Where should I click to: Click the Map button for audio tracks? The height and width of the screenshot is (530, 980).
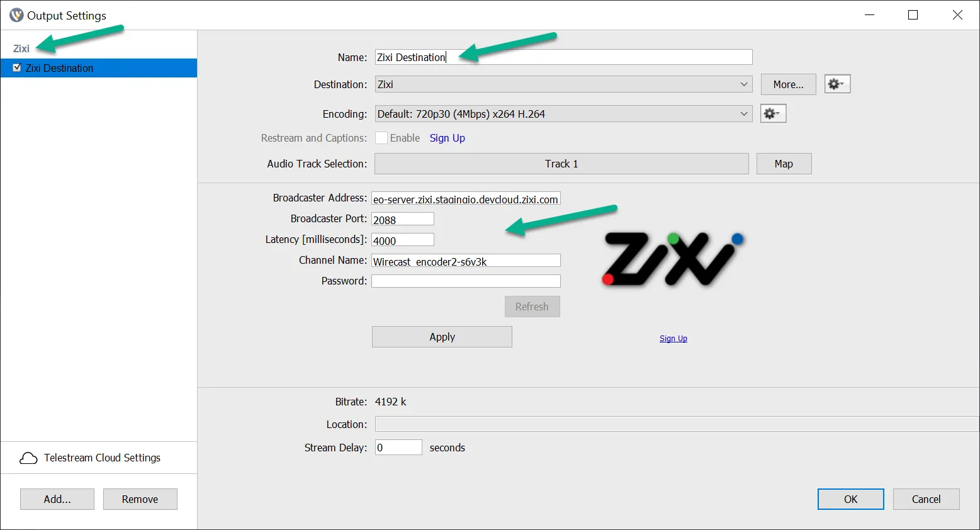[784, 164]
